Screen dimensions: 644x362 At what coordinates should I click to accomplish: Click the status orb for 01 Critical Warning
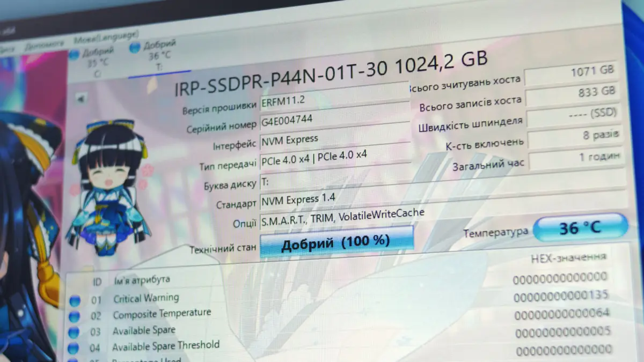tap(74, 301)
